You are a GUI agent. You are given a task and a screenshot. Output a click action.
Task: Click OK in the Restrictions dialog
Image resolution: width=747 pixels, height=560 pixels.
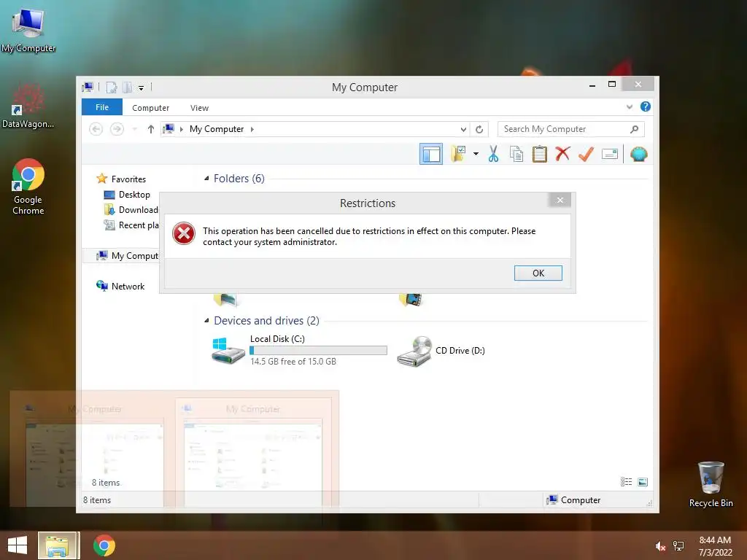tap(538, 273)
